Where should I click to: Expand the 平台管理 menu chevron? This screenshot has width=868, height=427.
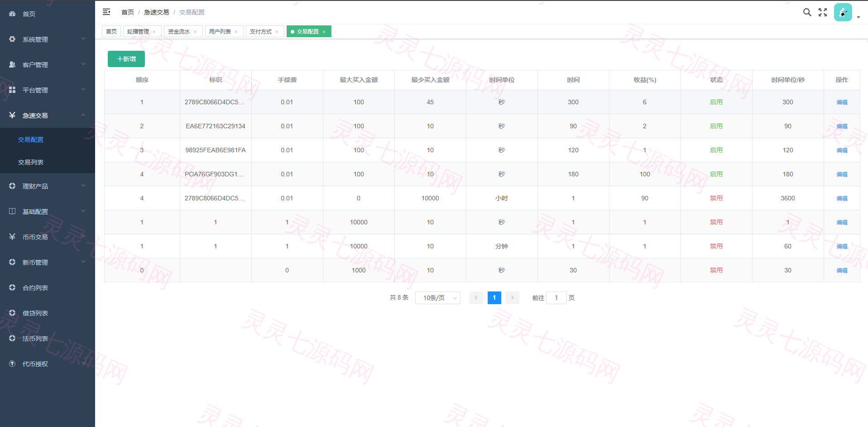(x=83, y=90)
